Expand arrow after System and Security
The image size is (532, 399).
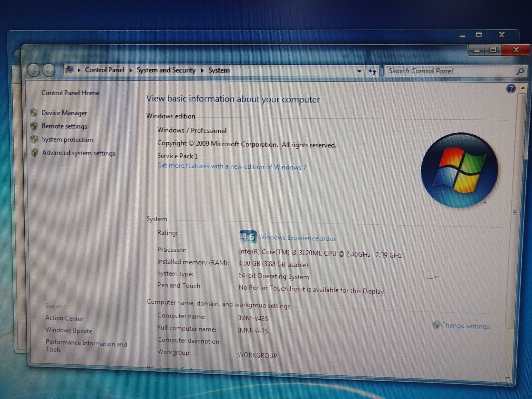202,70
